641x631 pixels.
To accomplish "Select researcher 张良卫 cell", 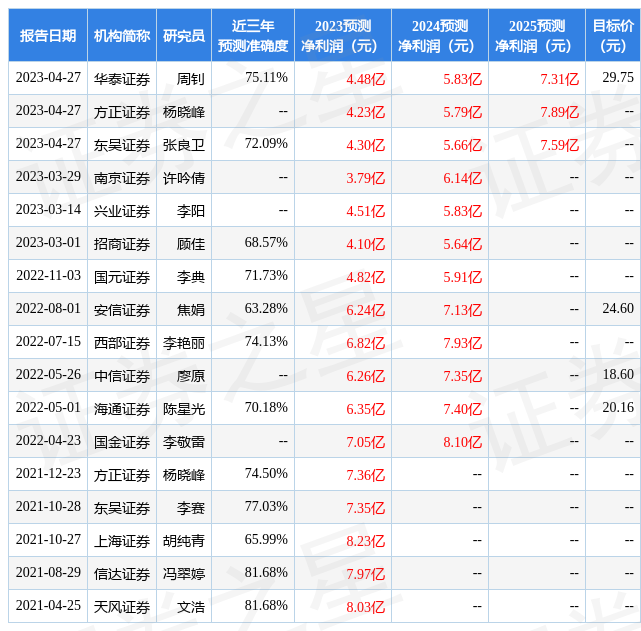I will (x=184, y=144).
